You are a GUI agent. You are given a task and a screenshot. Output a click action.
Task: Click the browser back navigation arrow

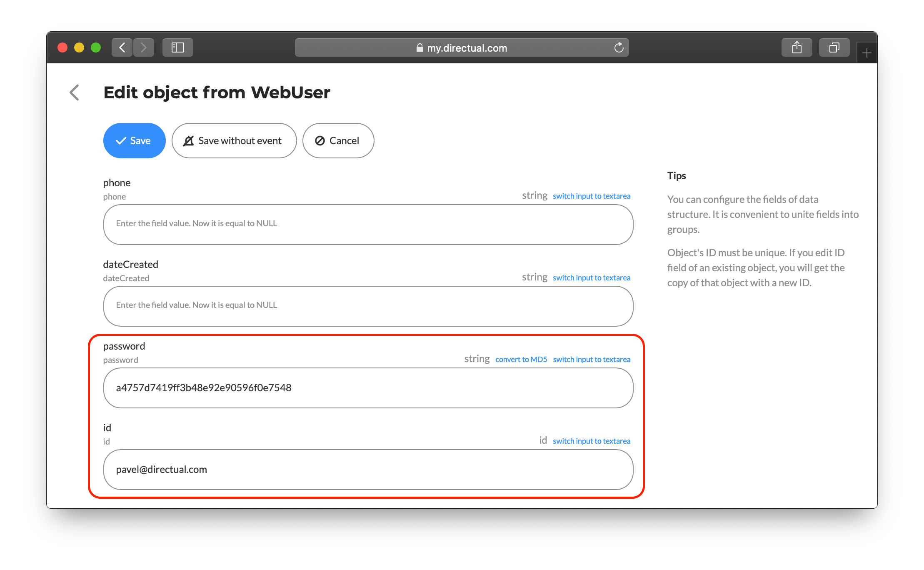click(x=122, y=47)
